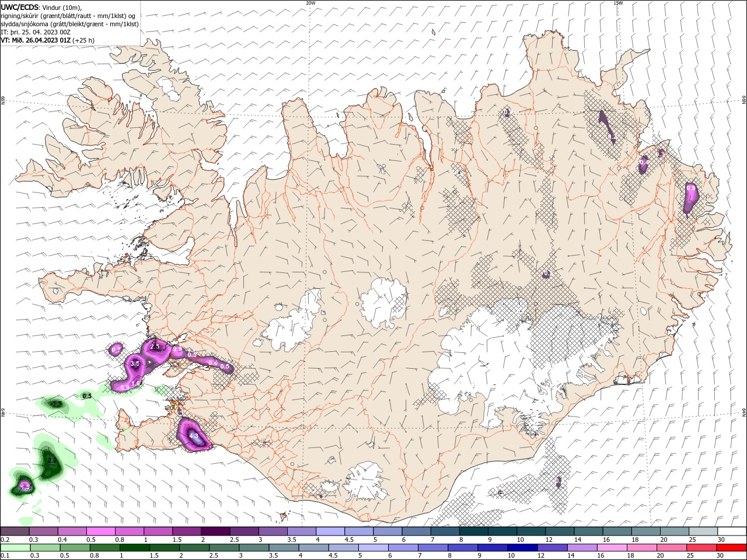Click the 3.5 snowfall value label

coord(135,363)
